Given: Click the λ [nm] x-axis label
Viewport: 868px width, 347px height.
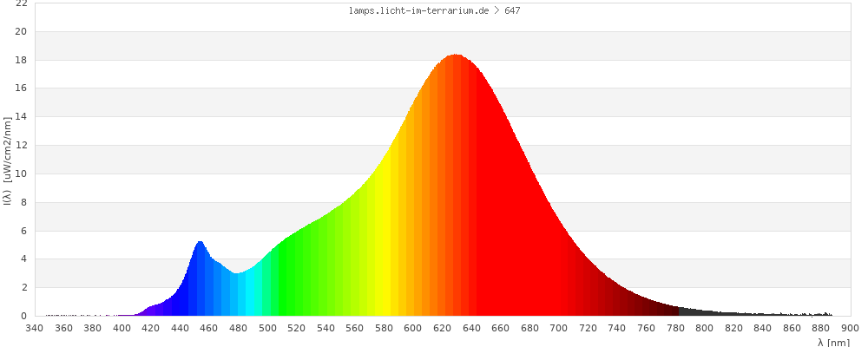Looking at the screenshot, I should (833, 343).
